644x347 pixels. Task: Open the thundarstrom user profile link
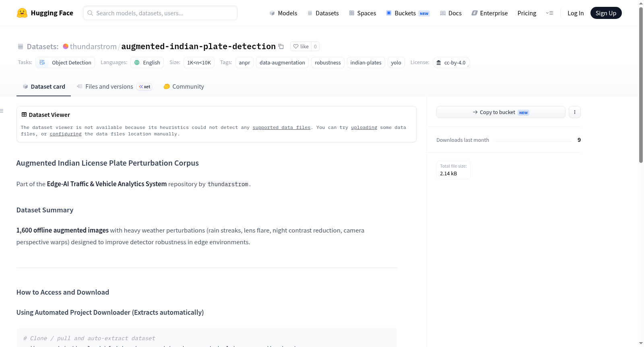coord(93,46)
